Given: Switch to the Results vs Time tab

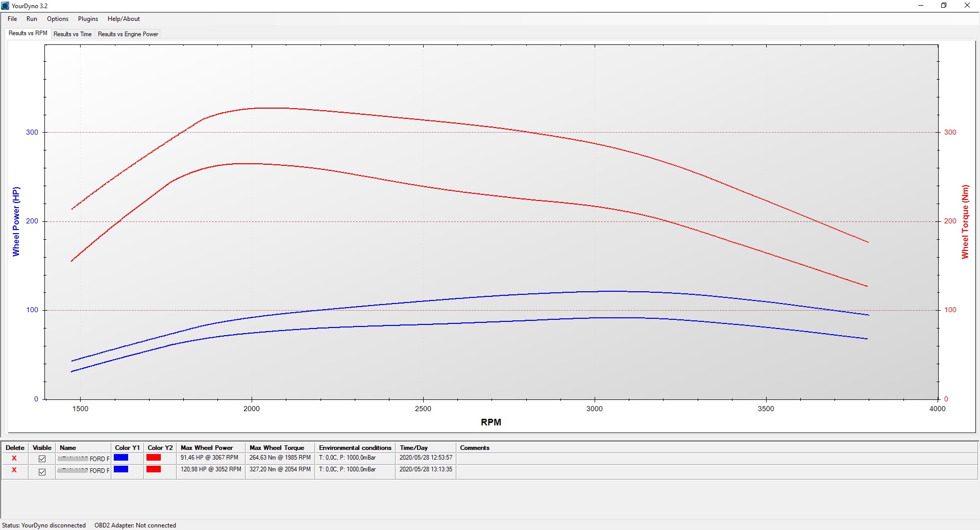Looking at the screenshot, I should tap(72, 34).
